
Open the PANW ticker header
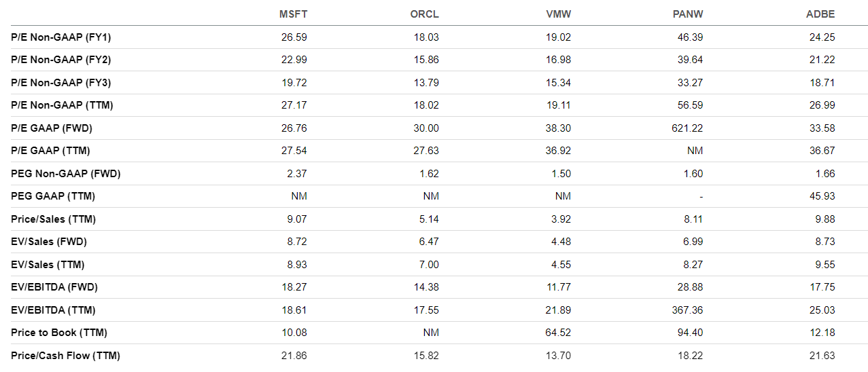coord(689,14)
